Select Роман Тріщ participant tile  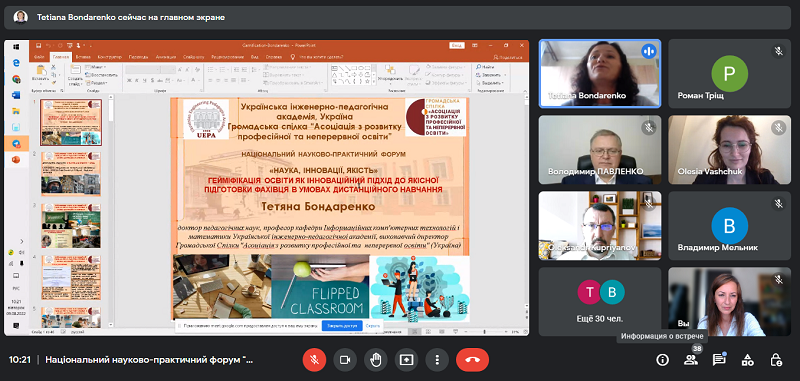(730, 73)
